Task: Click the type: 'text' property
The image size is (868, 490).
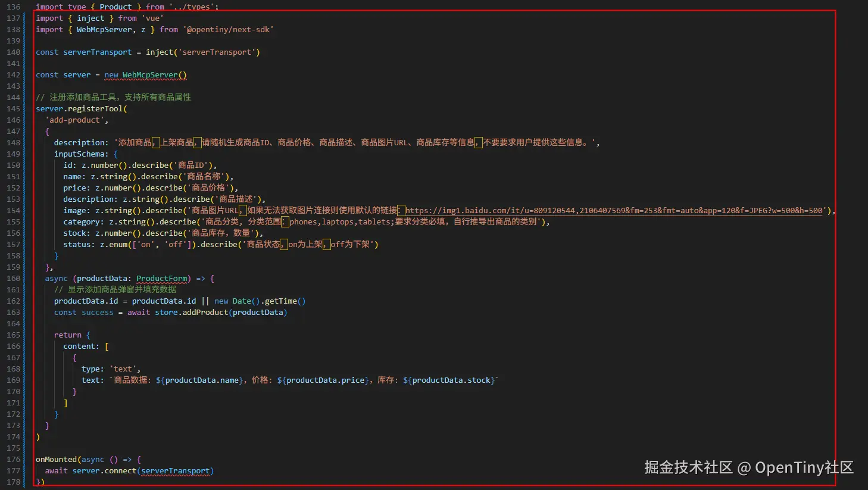Action: 111,369
